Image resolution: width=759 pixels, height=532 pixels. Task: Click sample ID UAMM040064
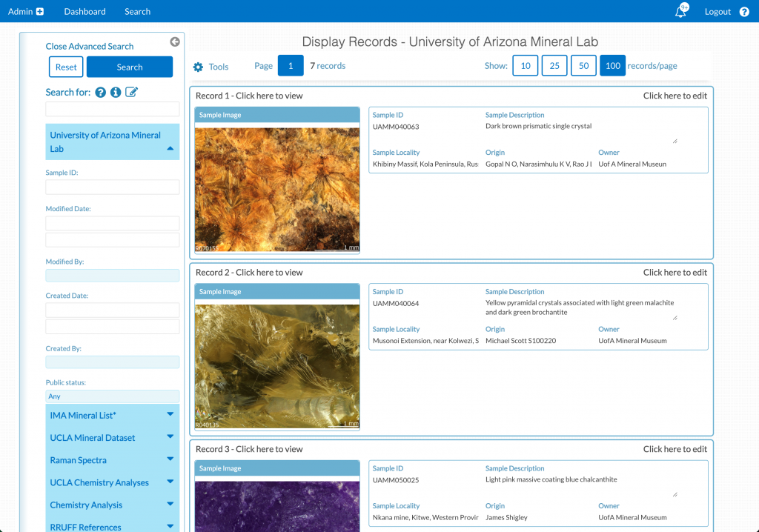pos(396,304)
